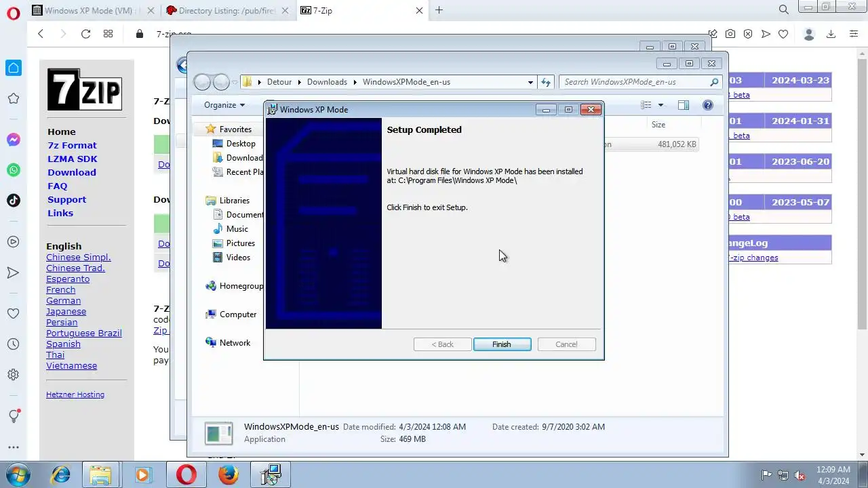Refresh the Explorer address bar location
Viewport: 868px width, 488px height.
[546, 82]
